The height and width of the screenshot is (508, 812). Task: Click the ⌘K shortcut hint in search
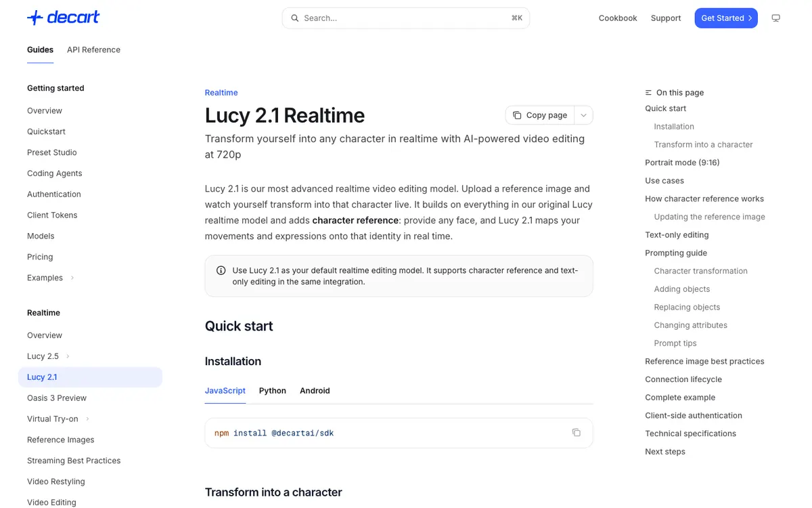(x=517, y=18)
